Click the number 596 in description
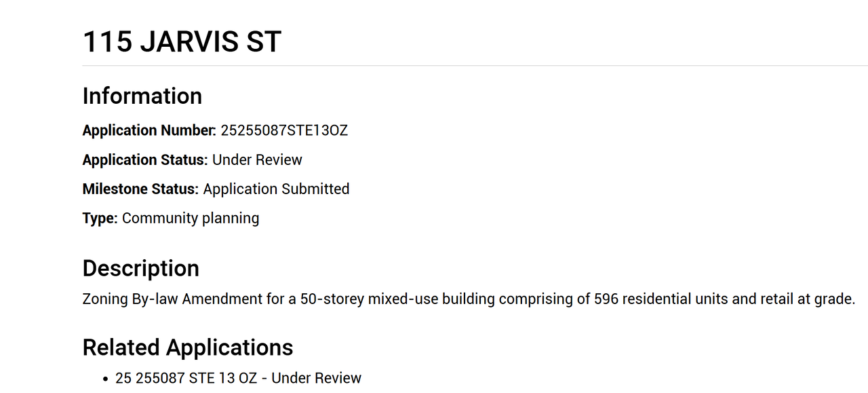The height and width of the screenshot is (393, 868). tap(606, 299)
